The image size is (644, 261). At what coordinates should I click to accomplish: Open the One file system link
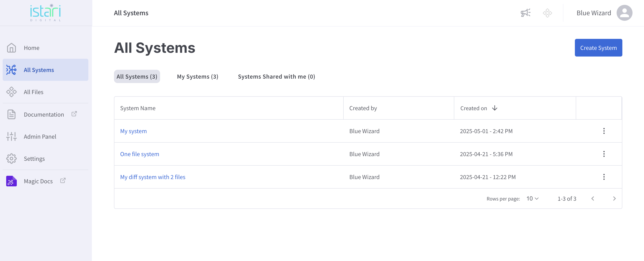[x=140, y=154]
